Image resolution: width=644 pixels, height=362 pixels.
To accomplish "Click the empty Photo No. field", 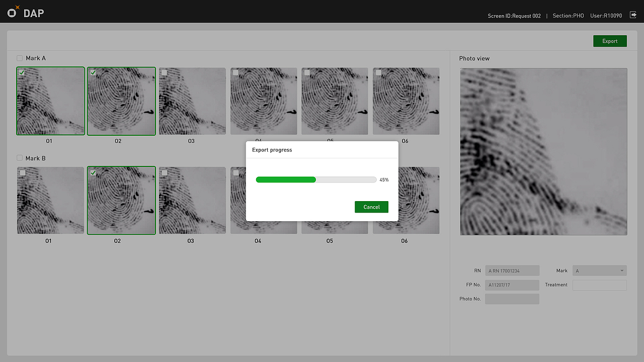I will (512, 299).
